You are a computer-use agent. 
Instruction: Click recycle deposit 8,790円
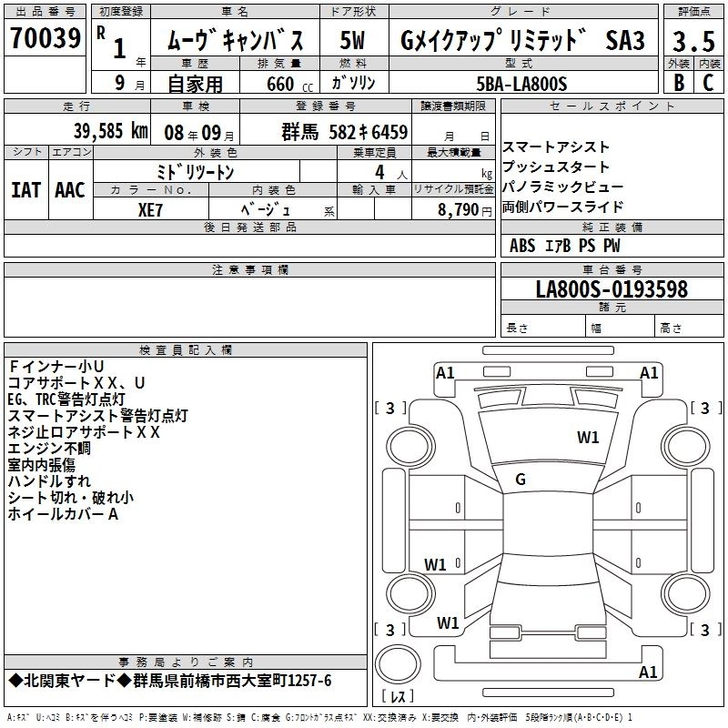465,210
